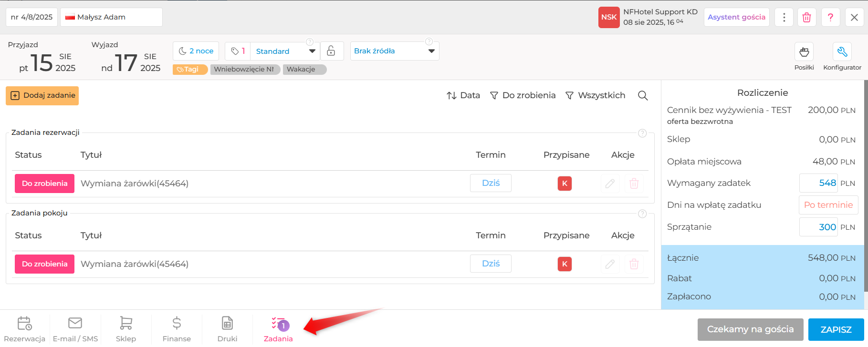Filter tasks by Wszystkich
The image size is (868, 347).
pyautogui.click(x=596, y=95)
